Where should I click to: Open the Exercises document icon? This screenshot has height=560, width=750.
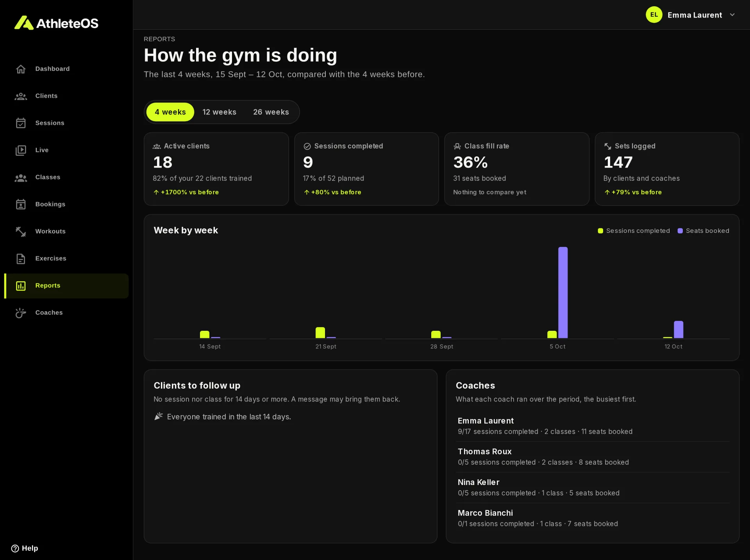(x=21, y=259)
